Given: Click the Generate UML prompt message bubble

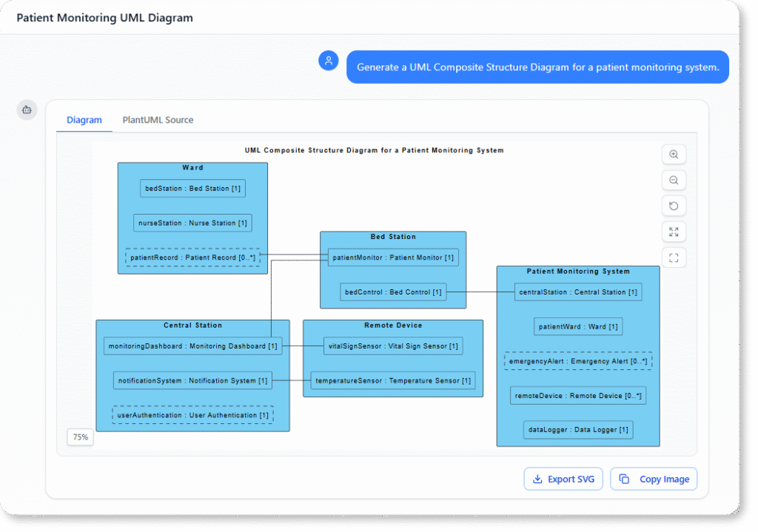Looking at the screenshot, I should [537, 67].
